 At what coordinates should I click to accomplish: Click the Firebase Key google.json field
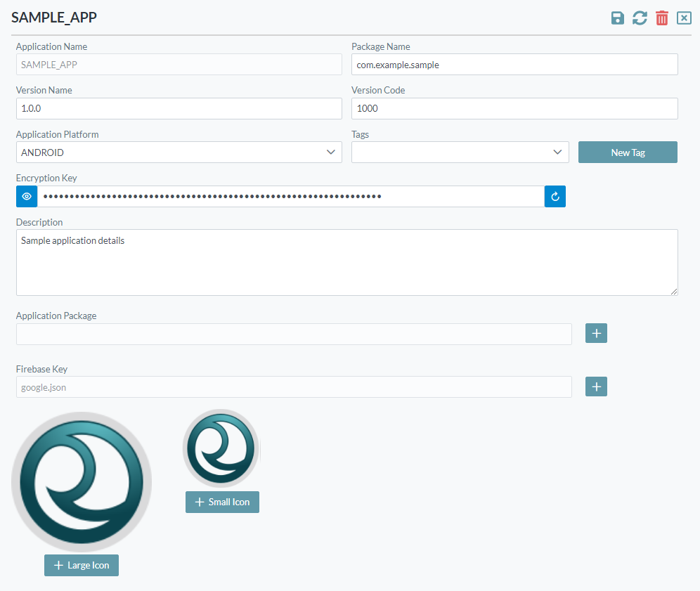tap(294, 387)
